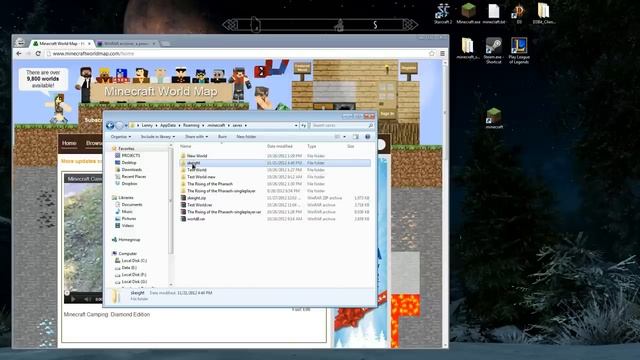The image size is (640, 360).
Task: Click saves segment in breadcrumb path
Action: tap(237, 126)
